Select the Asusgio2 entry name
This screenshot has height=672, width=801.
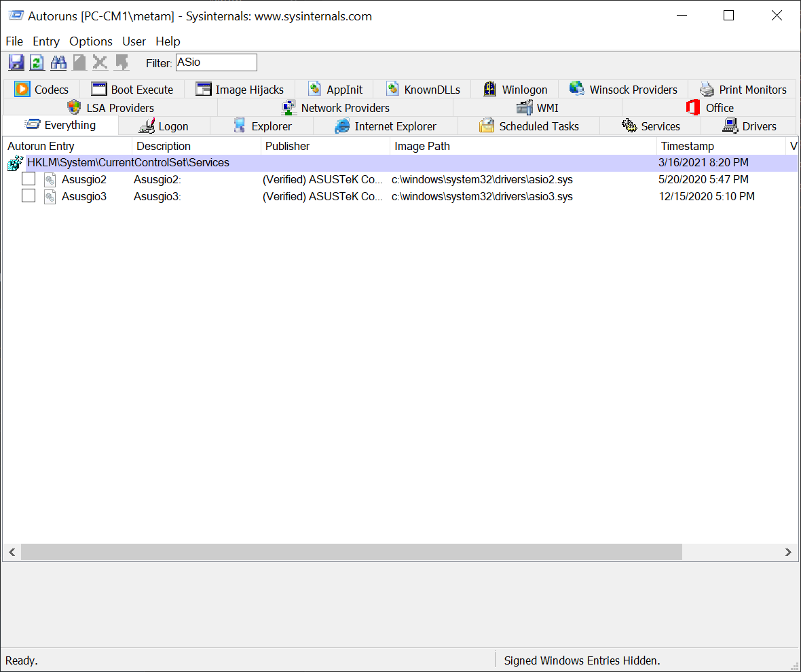(x=84, y=180)
